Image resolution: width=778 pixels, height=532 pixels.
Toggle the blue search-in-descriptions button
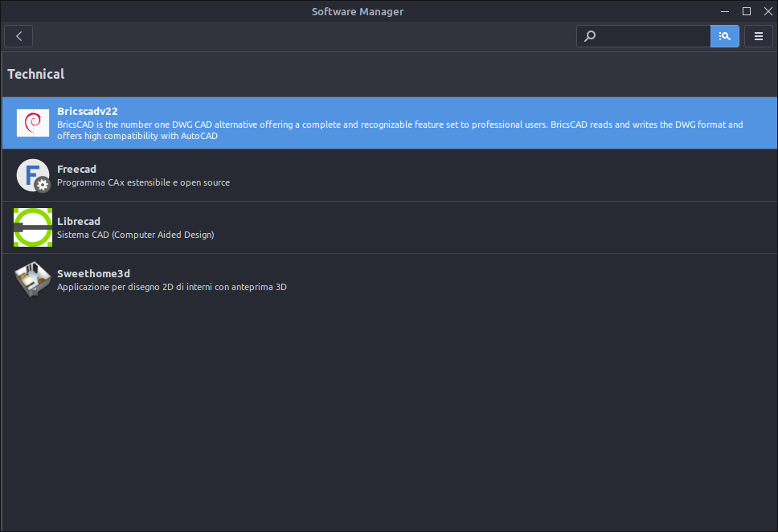[724, 36]
